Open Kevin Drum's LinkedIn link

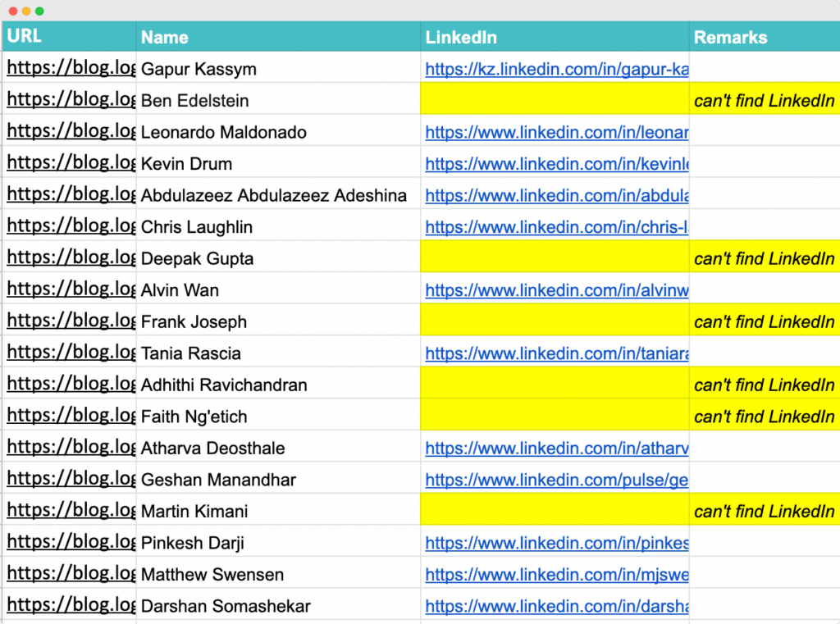(x=557, y=164)
